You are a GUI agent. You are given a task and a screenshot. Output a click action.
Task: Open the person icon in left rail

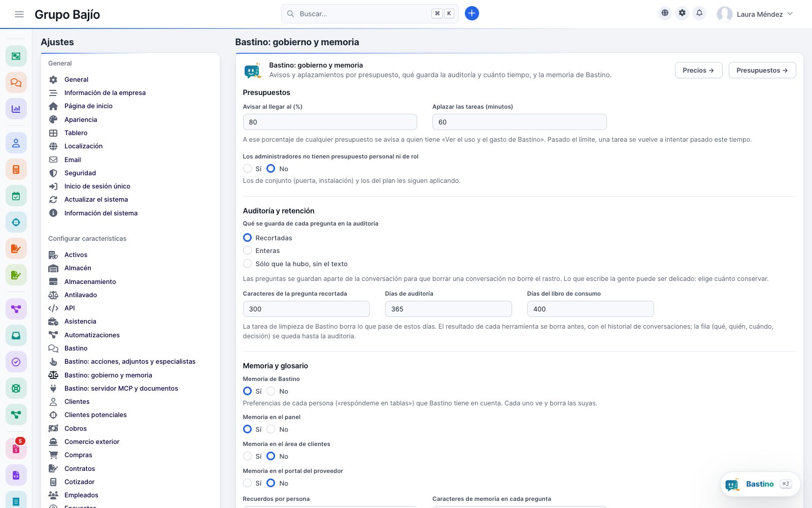point(16,143)
